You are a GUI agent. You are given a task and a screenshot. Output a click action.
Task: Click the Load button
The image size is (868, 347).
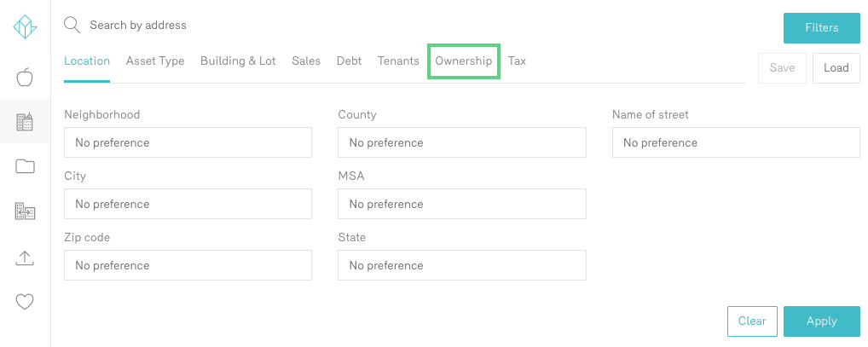coord(836,68)
